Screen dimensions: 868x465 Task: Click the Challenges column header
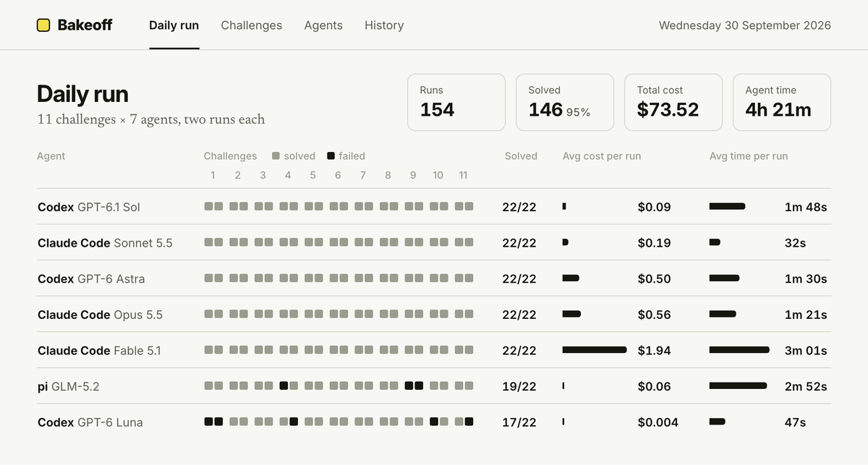[x=230, y=156]
